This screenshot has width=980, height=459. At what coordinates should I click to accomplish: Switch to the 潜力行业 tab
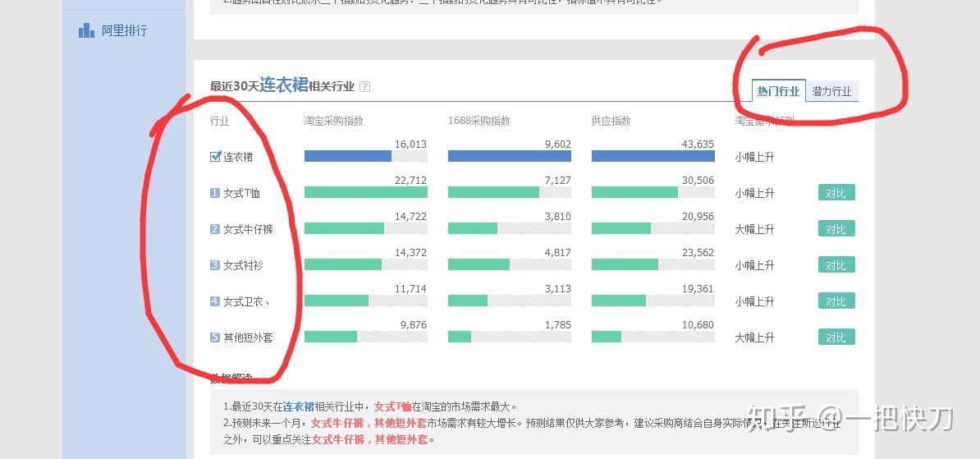[832, 91]
